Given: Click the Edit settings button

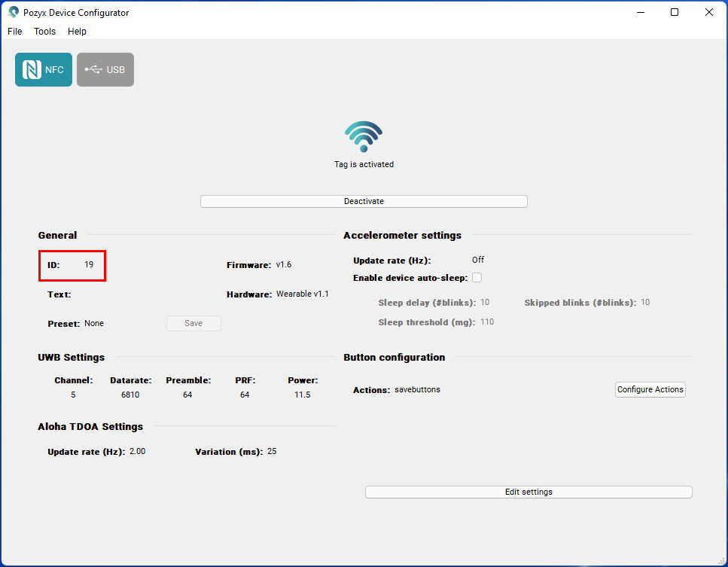Looking at the screenshot, I should tap(528, 492).
